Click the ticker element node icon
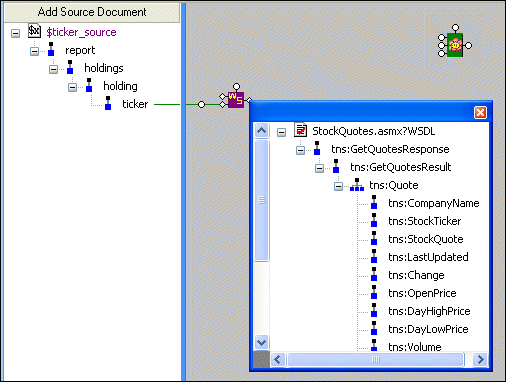The image size is (506, 382). [108, 103]
